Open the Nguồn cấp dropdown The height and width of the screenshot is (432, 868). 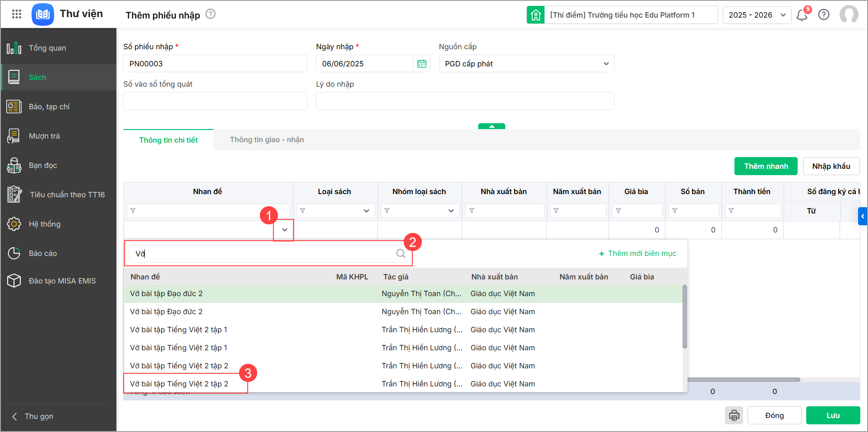526,64
